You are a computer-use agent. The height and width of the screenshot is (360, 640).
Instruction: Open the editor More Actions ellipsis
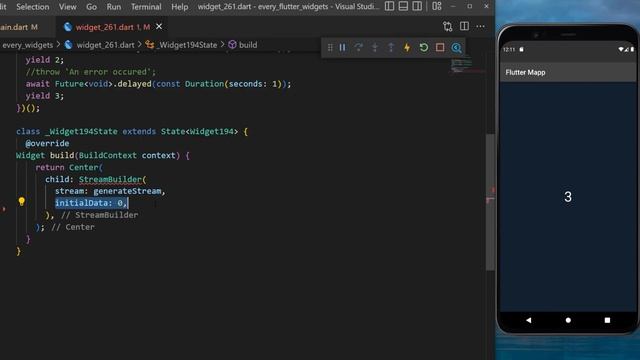click(x=480, y=27)
